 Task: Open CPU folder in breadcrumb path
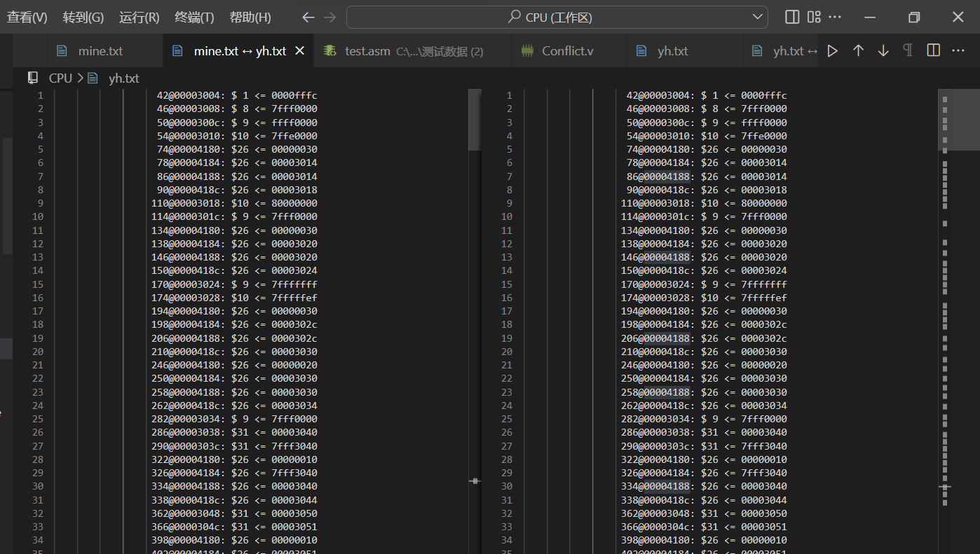pos(60,78)
